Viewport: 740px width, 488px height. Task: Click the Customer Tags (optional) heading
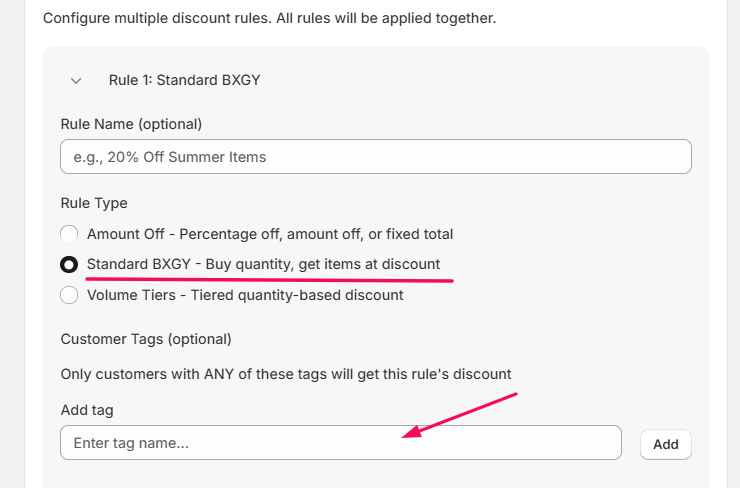coord(146,339)
